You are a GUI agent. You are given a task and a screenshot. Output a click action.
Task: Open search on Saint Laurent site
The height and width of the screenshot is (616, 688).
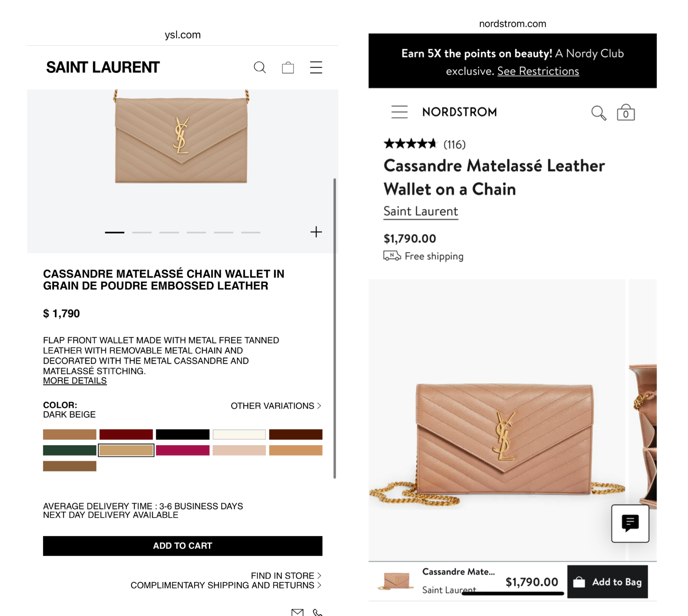click(259, 67)
